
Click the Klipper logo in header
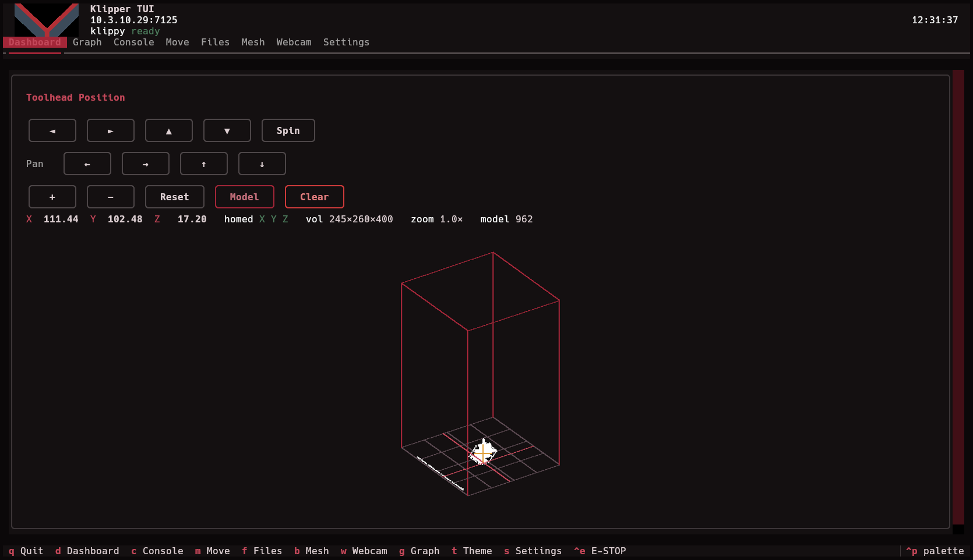pos(47,20)
